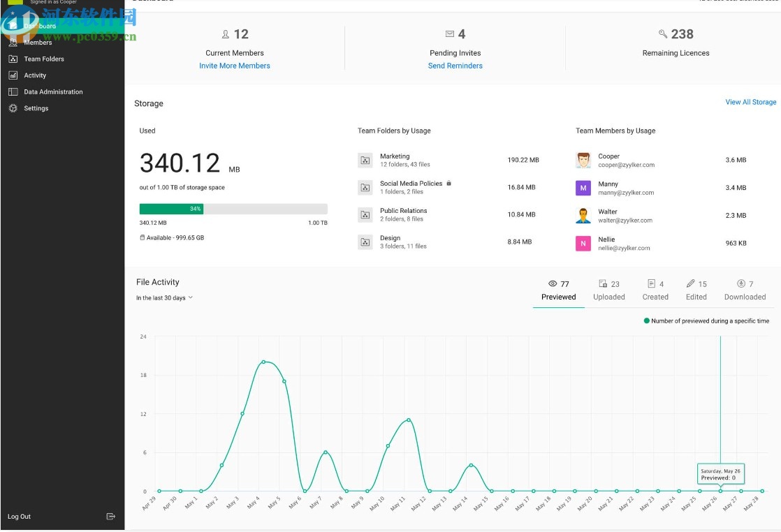Click the pencil icon above Edited count
The height and width of the screenshot is (532, 781).
[689, 283]
